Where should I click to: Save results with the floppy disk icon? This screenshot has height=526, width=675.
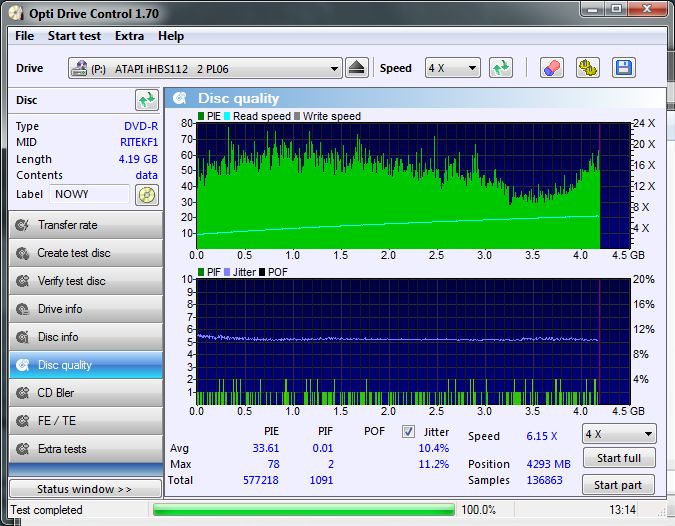click(623, 68)
